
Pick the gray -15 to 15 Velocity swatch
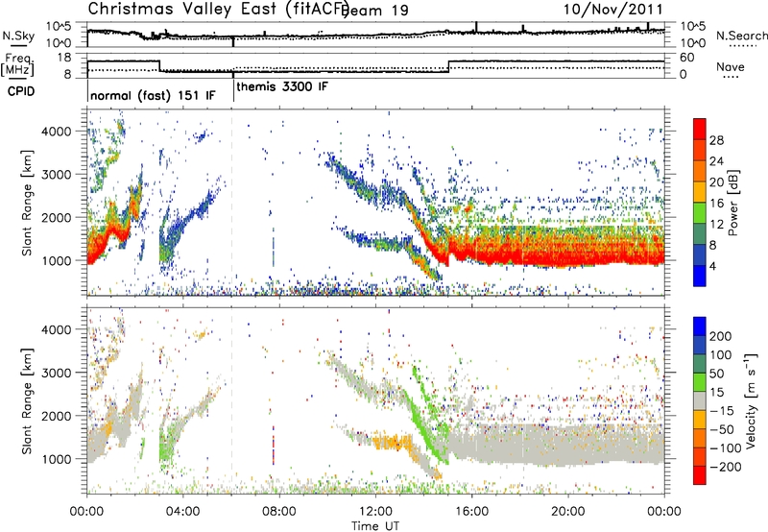point(700,400)
